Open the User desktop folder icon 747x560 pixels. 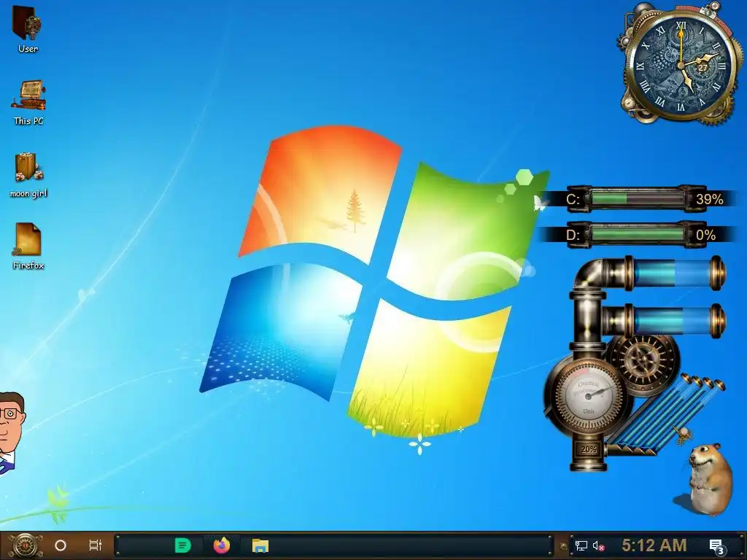28,28
